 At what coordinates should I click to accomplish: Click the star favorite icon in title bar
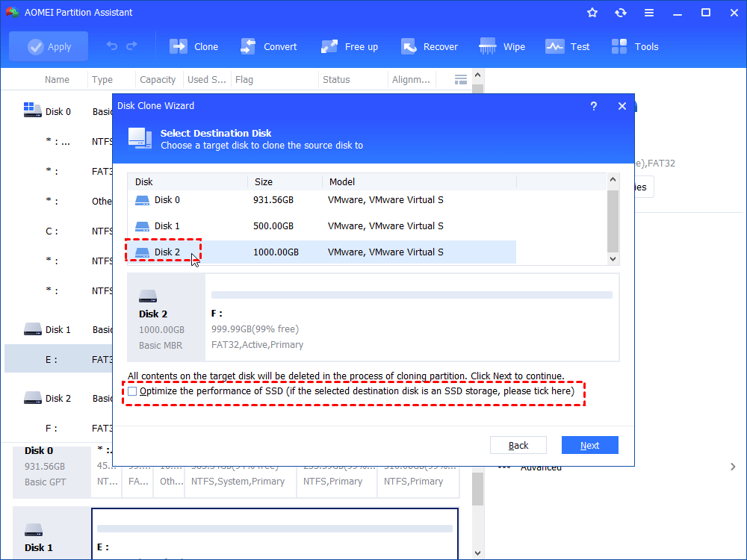tap(592, 13)
